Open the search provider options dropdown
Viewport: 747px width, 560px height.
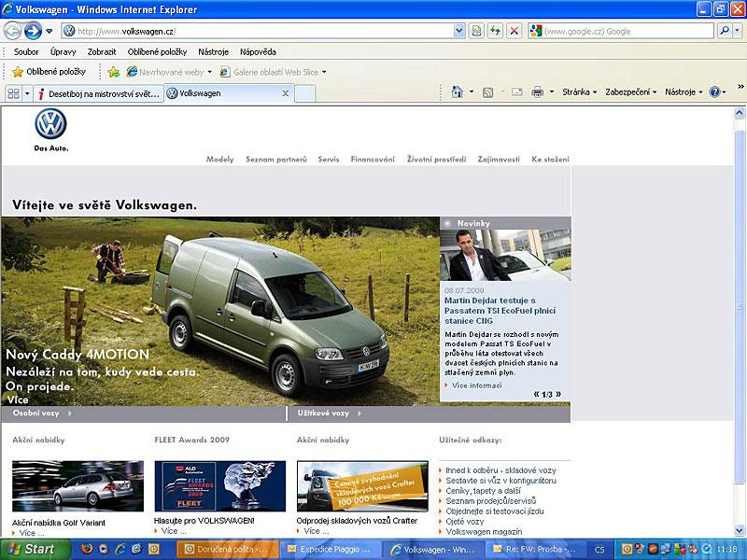pyautogui.click(x=738, y=32)
